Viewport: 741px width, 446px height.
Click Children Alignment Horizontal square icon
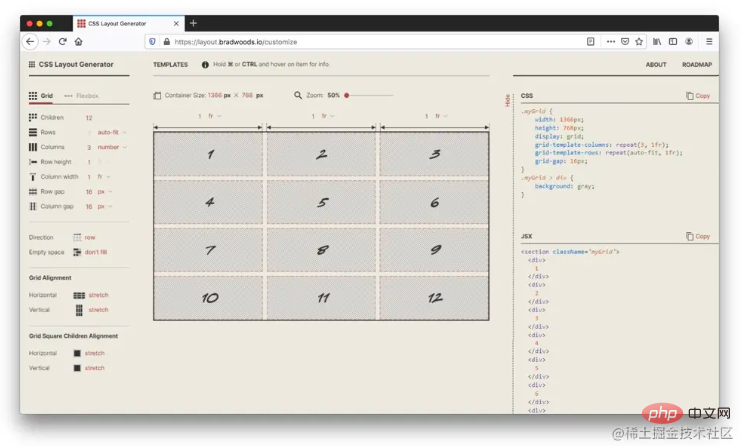77,353
